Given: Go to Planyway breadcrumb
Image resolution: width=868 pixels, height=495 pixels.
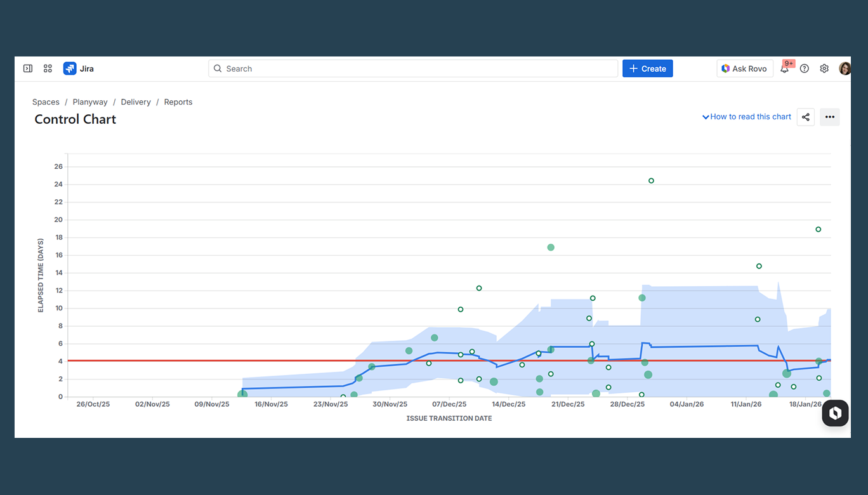Looking at the screenshot, I should point(90,102).
